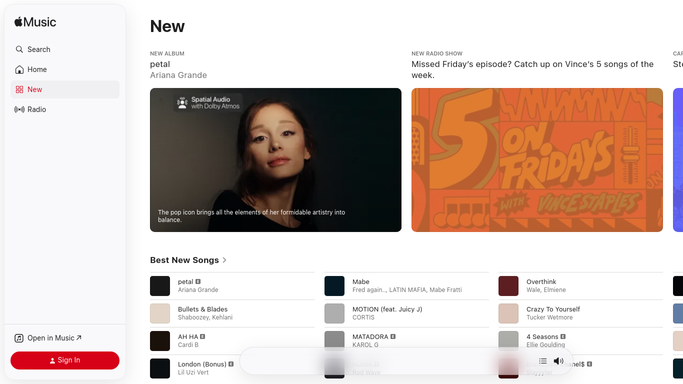Click artist name 'KAROL G'
Viewport: 683px width, 384px height.
[365, 345]
